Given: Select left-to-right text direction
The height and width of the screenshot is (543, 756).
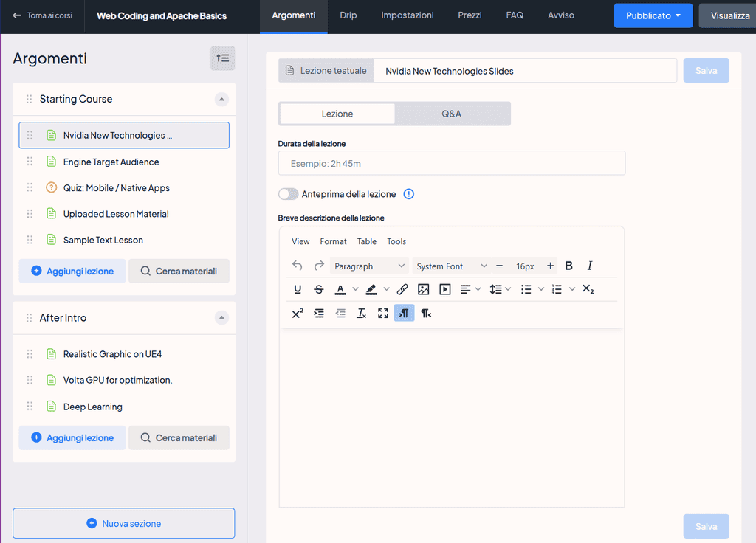Looking at the screenshot, I should click(x=404, y=313).
